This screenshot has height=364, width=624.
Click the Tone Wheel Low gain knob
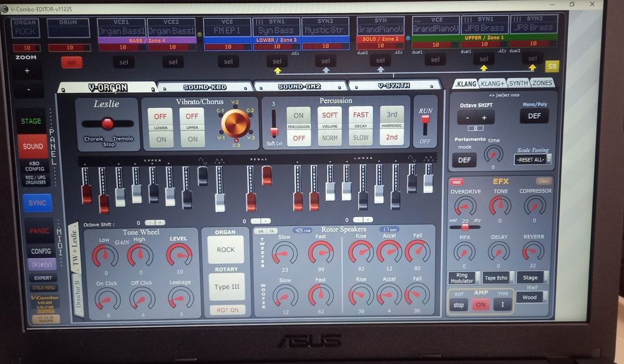105,256
